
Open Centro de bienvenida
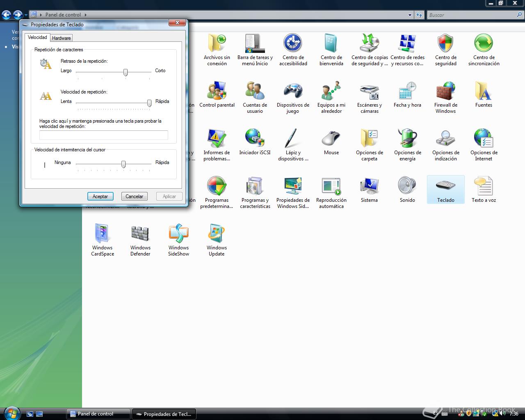point(331,50)
